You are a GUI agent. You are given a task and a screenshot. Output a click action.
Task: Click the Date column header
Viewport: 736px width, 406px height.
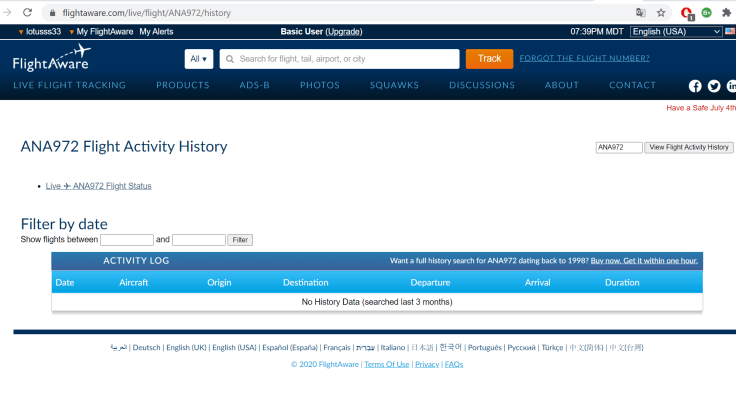[65, 283]
